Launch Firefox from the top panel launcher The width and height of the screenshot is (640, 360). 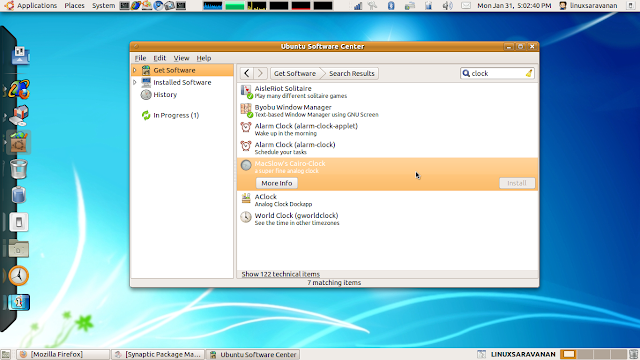[x=136, y=6]
